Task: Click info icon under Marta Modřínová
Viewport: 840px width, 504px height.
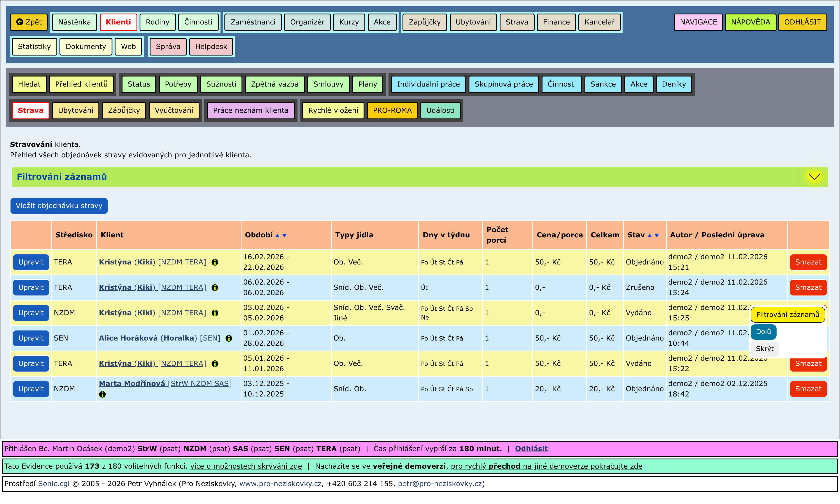Action: click(x=102, y=394)
